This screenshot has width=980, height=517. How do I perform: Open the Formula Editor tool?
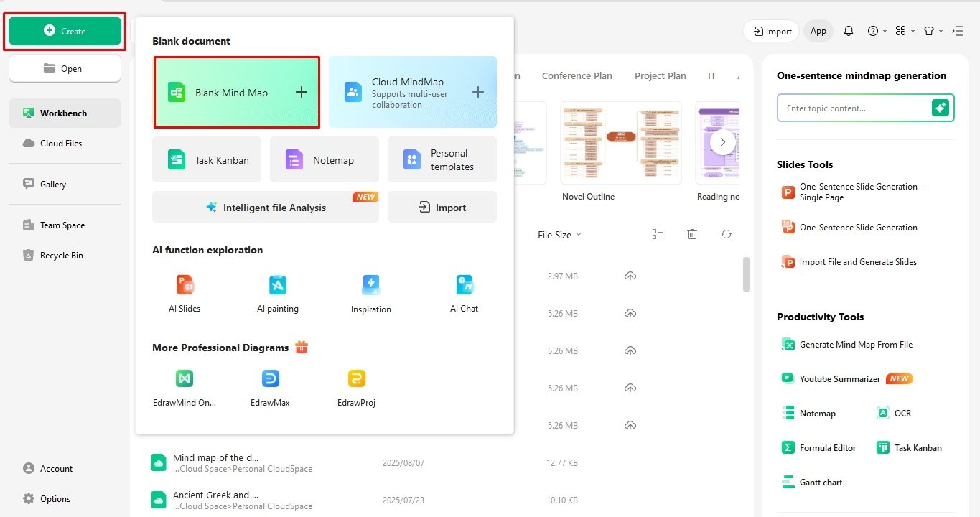tap(819, 447)
